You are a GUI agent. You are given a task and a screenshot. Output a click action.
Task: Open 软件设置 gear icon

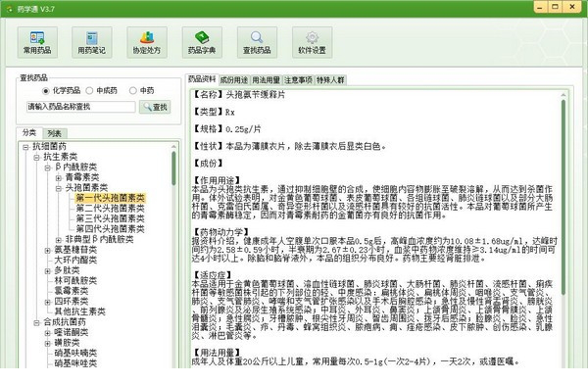312,42
